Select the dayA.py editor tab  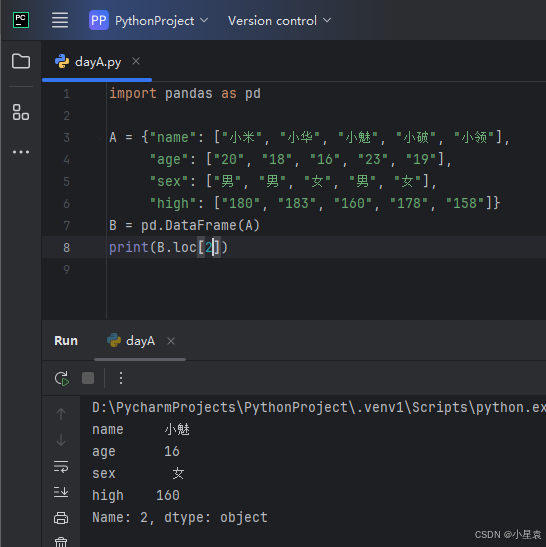[x=98, y=62]
